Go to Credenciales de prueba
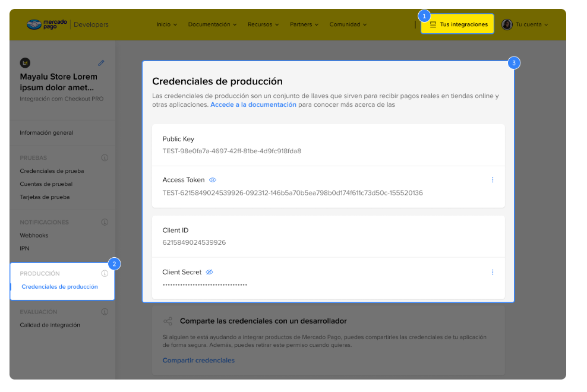Viewport: 587px width, 392px height. pyautogui.click(x=52, y=170)
